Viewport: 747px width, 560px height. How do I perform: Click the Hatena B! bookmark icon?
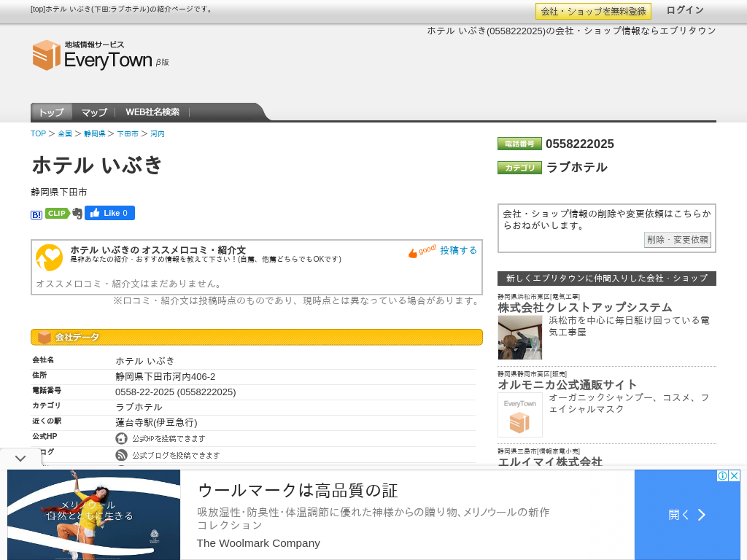[x=36, y=215]
